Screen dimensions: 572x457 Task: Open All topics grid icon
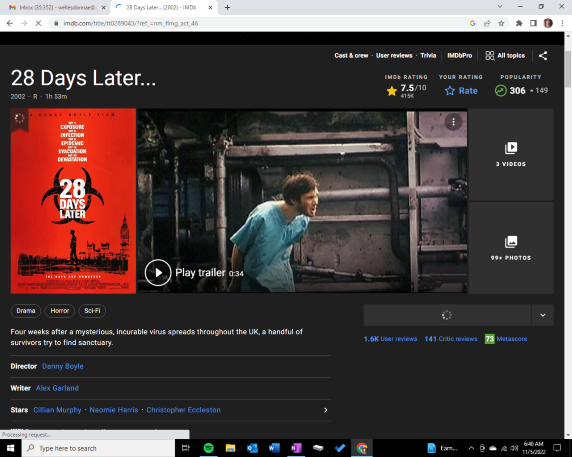point(490,55)
